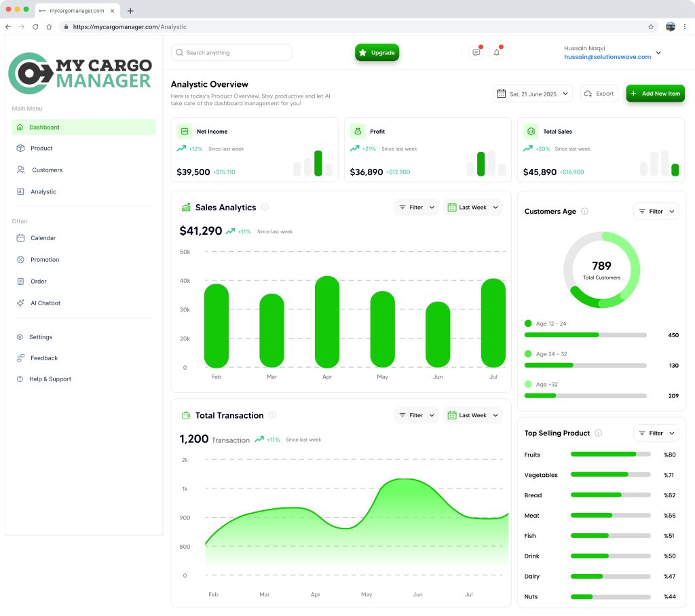
Task: Expand the date picker showing Sat, 21 June 2025
Action: click(x=533, y=94)
